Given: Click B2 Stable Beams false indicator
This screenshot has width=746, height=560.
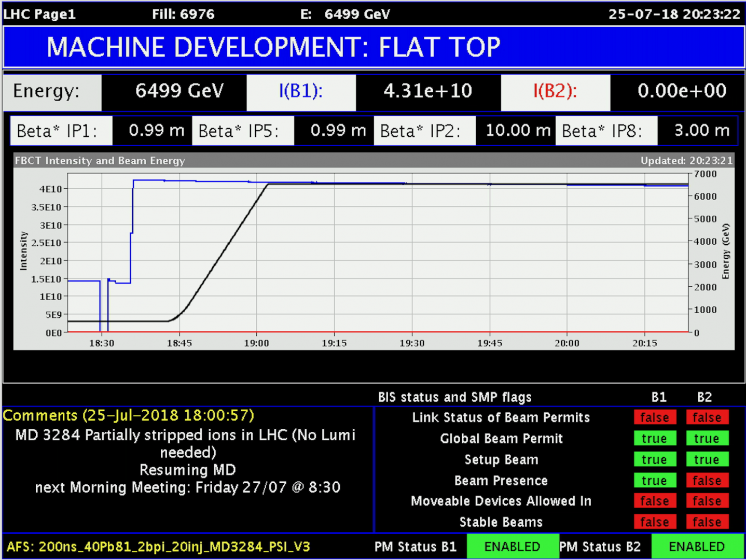Looking at the screenshot, I should 707,522.
